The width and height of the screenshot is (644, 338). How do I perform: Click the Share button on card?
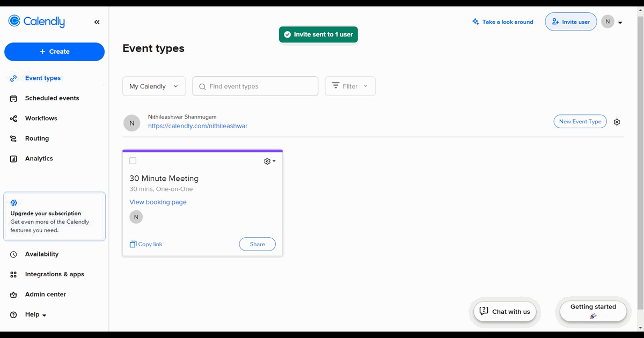pos(258,244)
